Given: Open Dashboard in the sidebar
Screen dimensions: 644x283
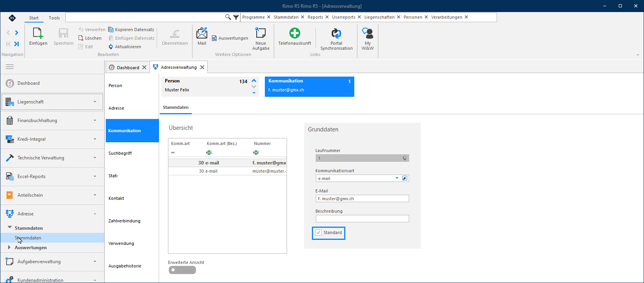Looking at the screenshot, I should coord(52,83).
